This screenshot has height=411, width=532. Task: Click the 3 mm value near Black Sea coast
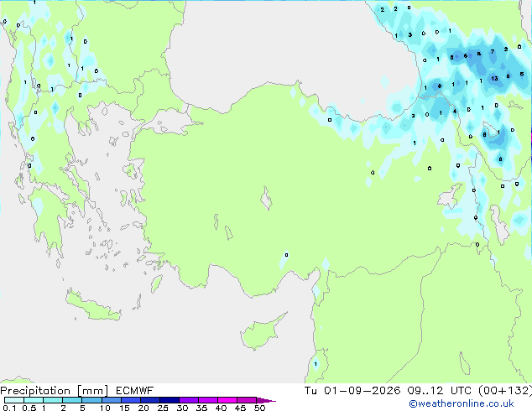tap(409, 34)
